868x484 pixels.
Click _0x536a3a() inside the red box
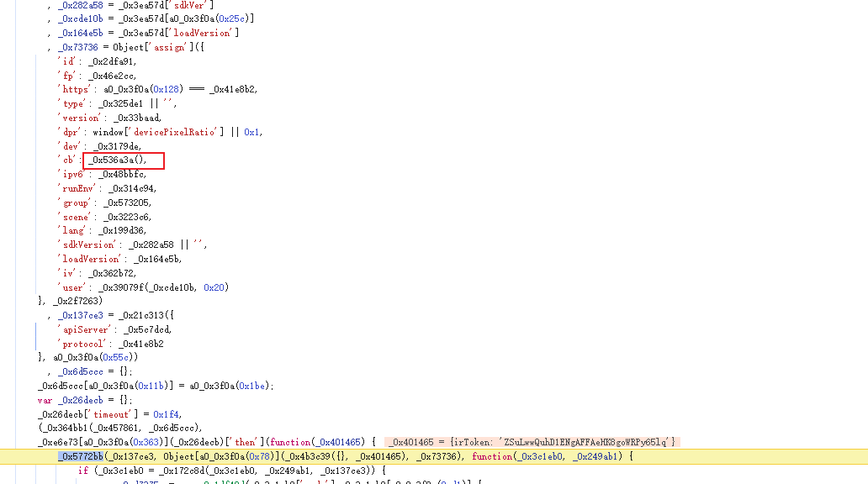[x=118, y=160]
